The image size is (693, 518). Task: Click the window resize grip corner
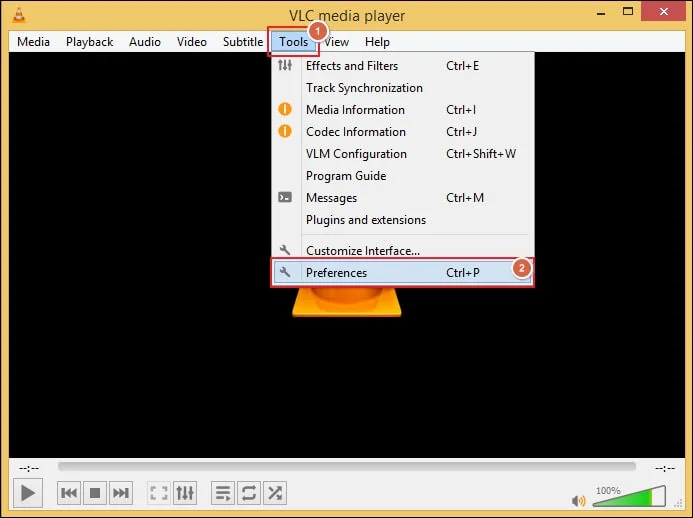pos(678,504)
